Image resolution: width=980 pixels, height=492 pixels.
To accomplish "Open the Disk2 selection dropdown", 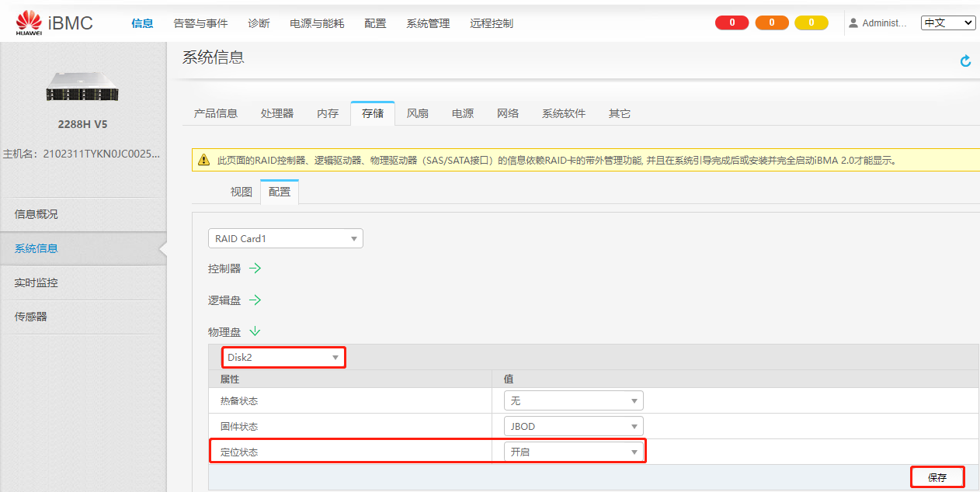I will click(283, 358).
